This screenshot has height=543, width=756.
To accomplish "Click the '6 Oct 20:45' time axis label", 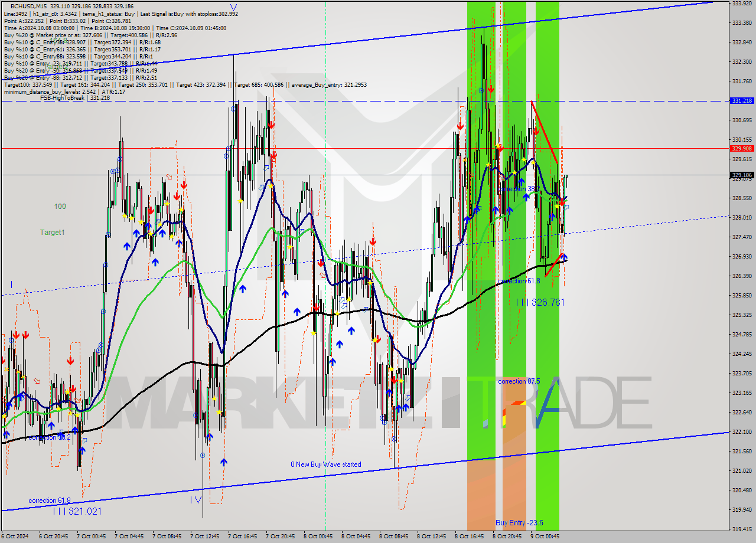I will (53, 537).
